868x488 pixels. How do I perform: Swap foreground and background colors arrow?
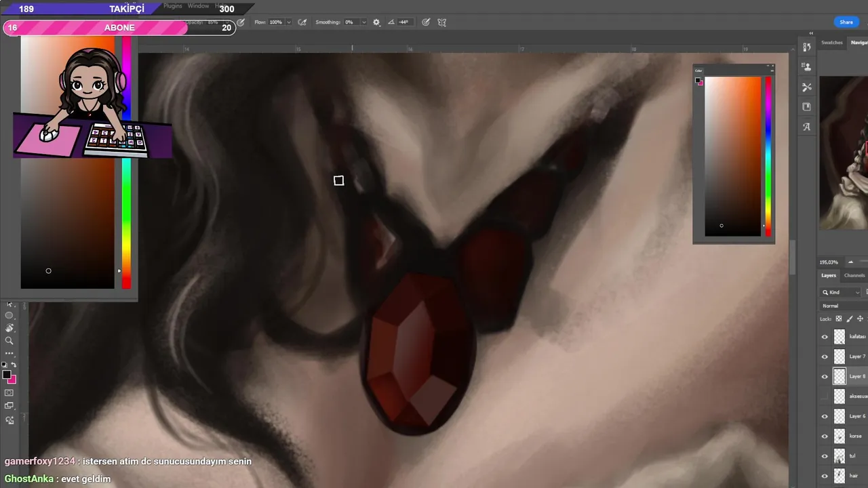point(14,365)
